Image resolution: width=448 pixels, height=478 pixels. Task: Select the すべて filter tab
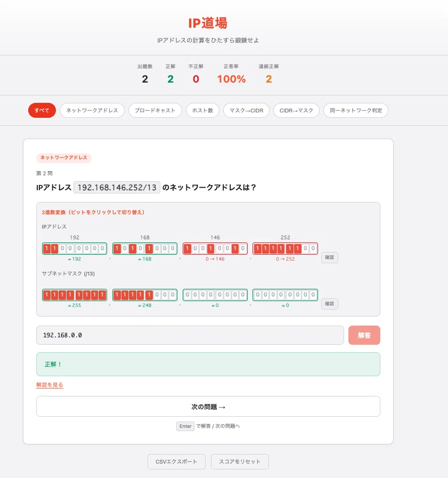tap(42, 110)
